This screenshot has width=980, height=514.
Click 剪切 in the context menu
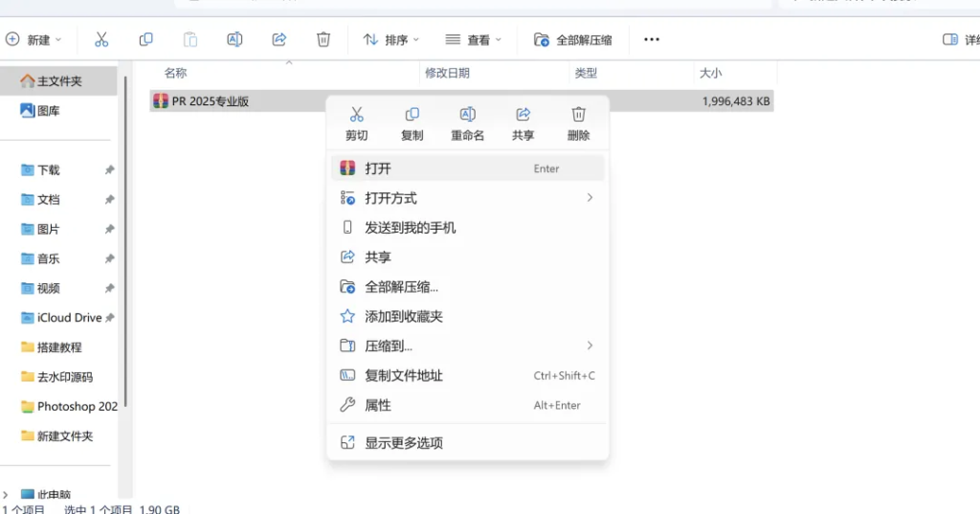[x=356, y=123]
